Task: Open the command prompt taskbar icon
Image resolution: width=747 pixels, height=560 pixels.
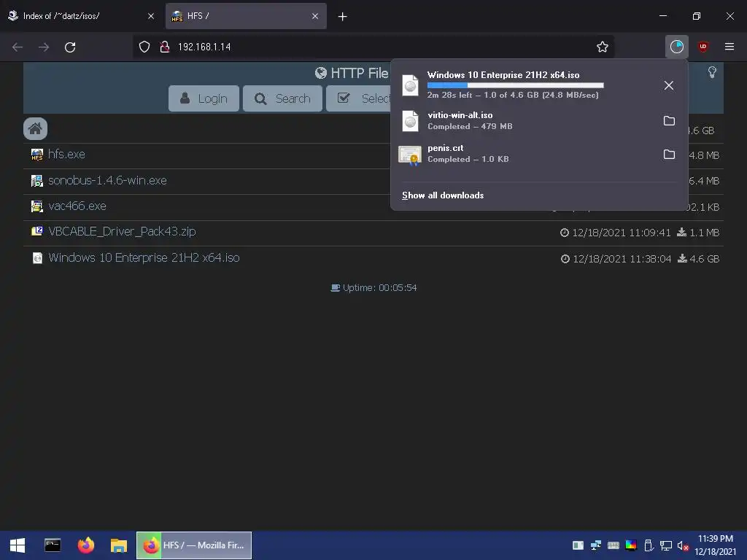Action: [x=53, y=545]
